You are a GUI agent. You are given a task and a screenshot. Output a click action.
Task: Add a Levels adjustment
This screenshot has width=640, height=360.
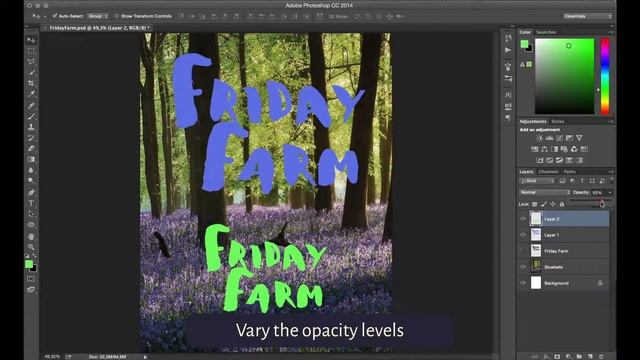(549, 138)
